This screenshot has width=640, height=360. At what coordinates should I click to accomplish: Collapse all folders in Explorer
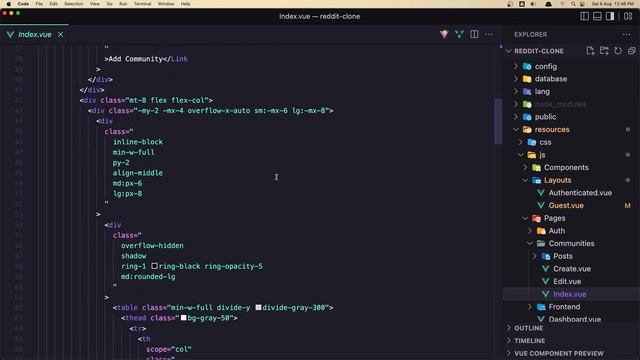[x=631, y=51]
